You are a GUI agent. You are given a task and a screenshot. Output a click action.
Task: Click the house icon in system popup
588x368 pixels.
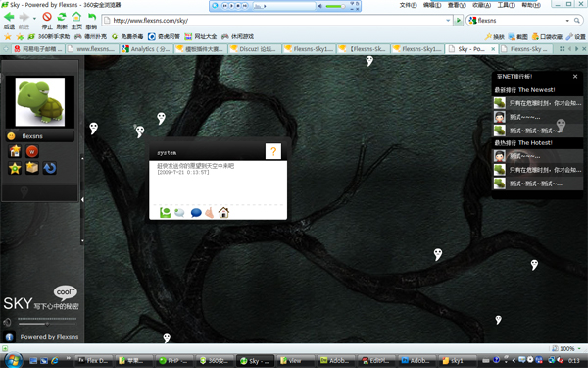pos(223,213)
